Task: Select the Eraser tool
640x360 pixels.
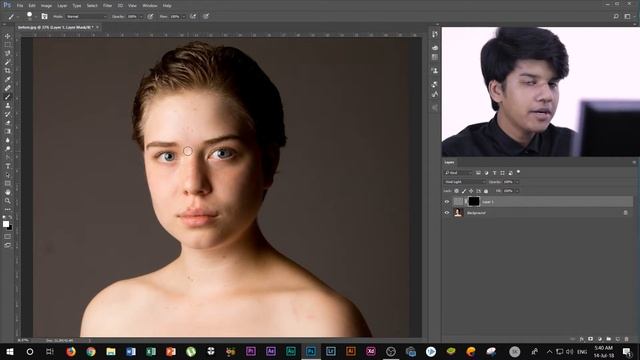Action: 7,122
